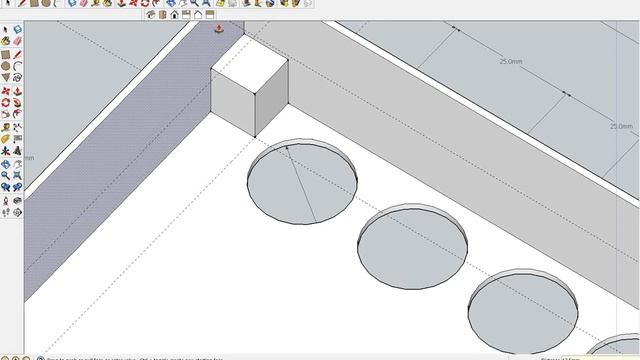640x360 pixels.
Task: Click Zoom Extents in left toolbar
Action: pos(17,176)
